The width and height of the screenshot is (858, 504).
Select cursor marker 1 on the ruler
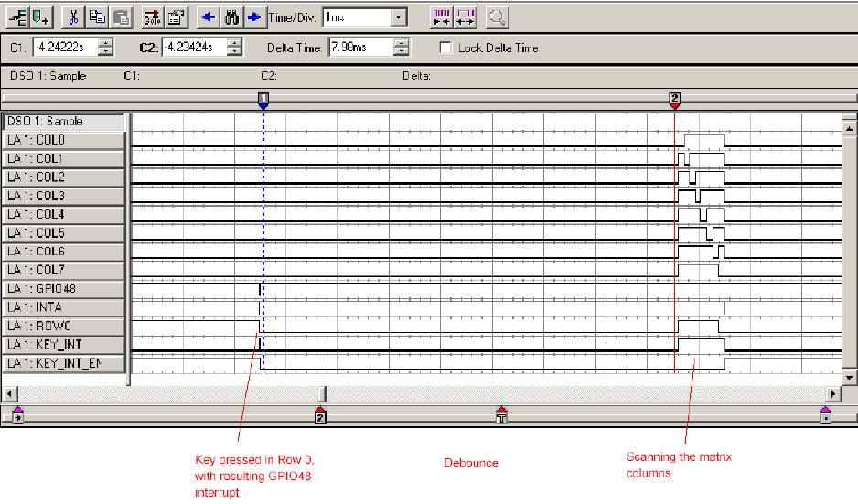(x=263, y=100)
